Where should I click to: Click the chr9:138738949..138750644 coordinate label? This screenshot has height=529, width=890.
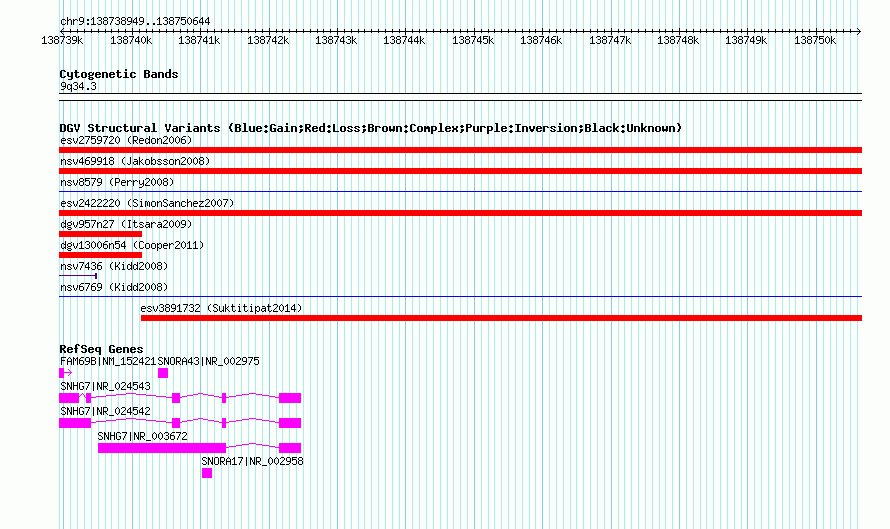[x=135, y=21]
